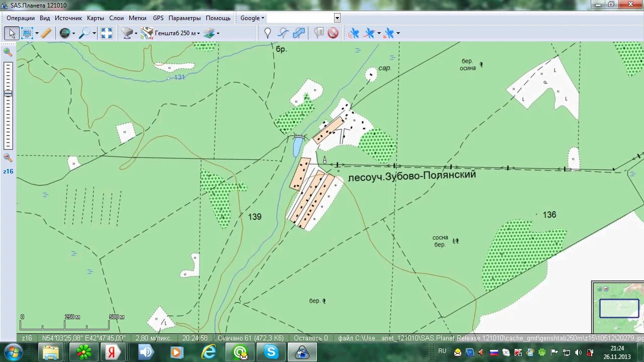Open the Помощь menu

pyautogui.click(x=218, y=18)
